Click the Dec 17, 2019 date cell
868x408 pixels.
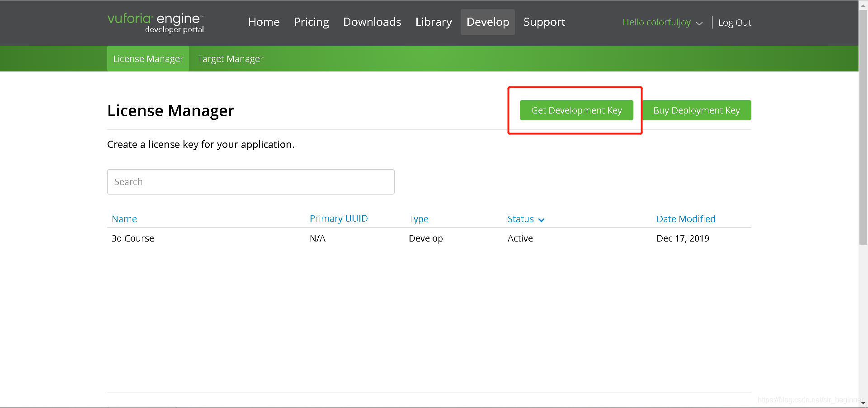(683, 238)
